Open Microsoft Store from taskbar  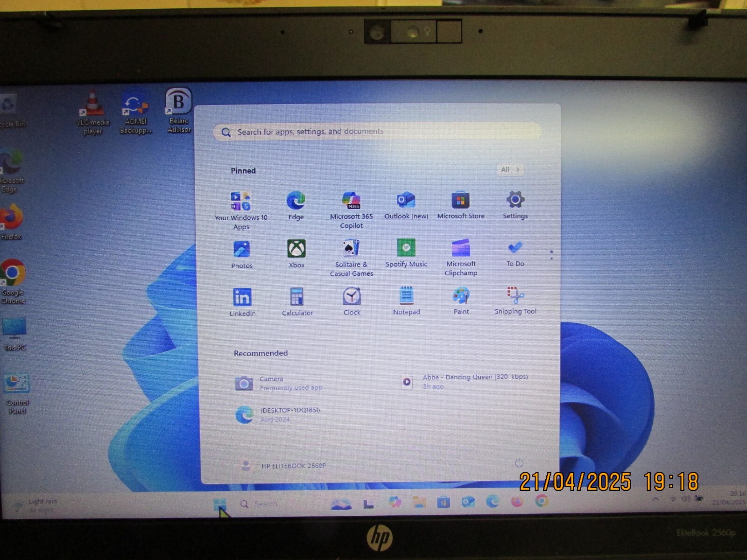tap(444, 502)
